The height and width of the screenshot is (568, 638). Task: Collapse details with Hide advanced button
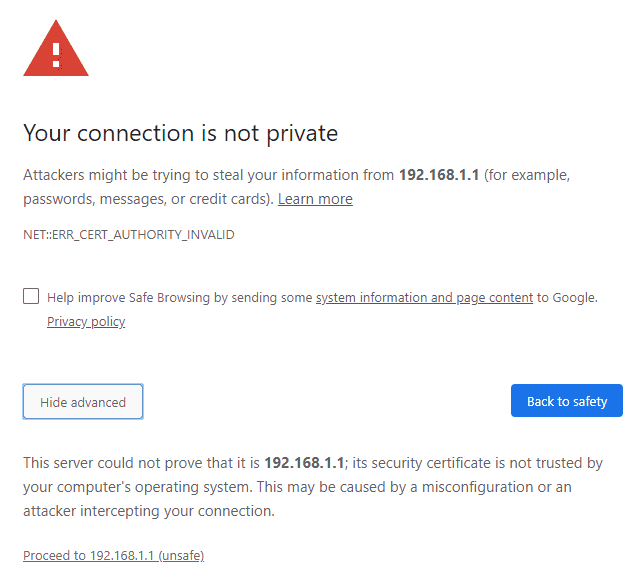[83, 402]
